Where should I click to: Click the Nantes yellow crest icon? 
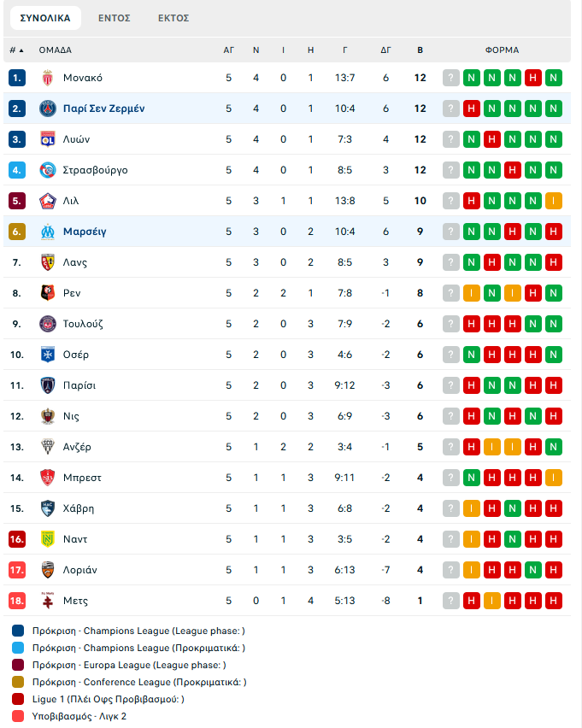[47, 539]
